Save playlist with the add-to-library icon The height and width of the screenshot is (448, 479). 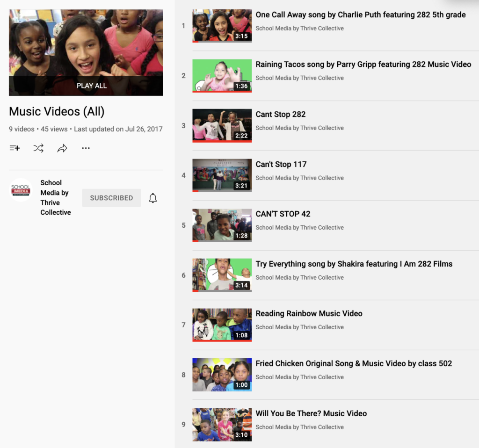pos(15,148)
